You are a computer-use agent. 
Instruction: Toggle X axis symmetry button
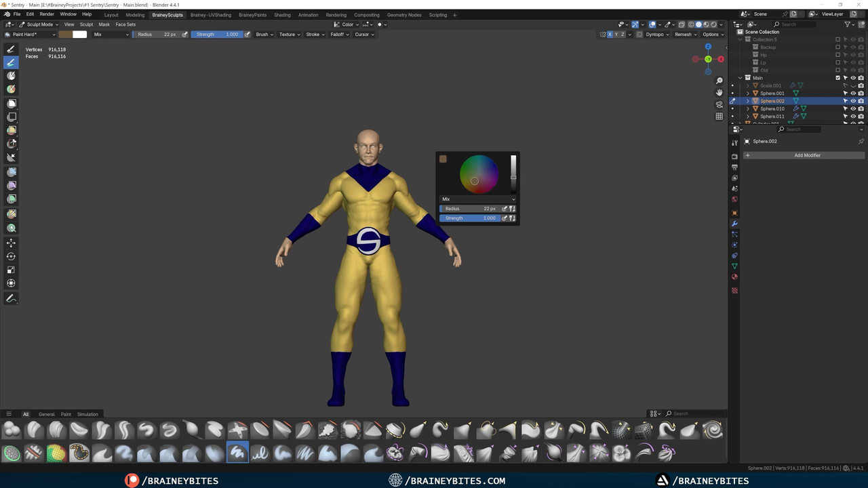[x=610, y=35]
